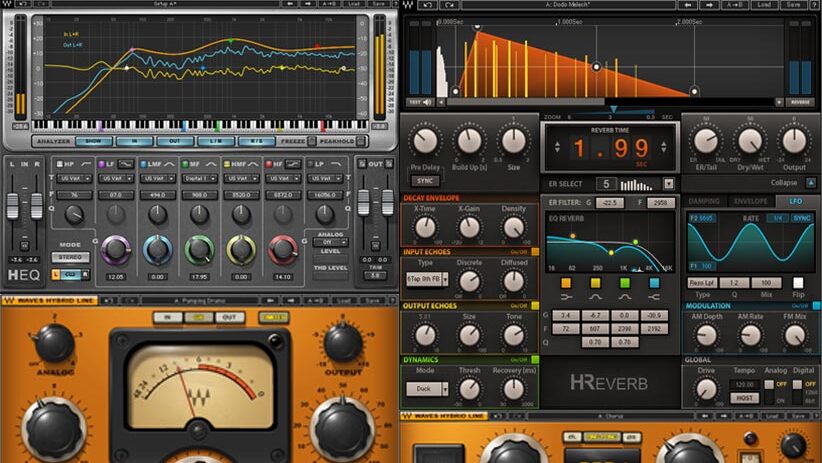Open the LP band filter type dropdown
This screenshot has height=463, width=822.
click(325, 178)
